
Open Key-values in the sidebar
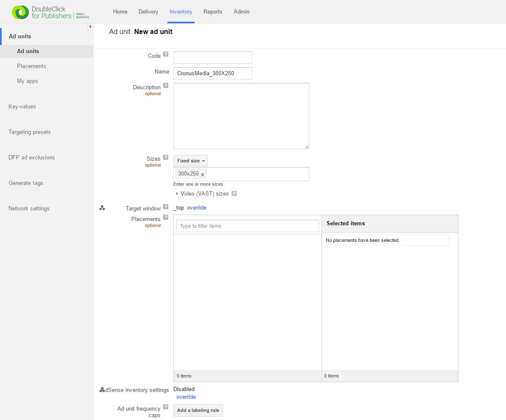tap(22, 107)
